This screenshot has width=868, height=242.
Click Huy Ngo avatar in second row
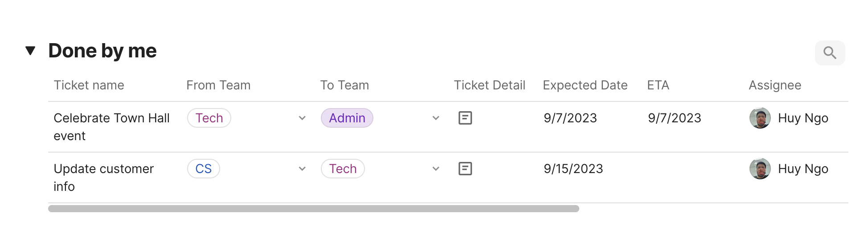pos(760,169)
